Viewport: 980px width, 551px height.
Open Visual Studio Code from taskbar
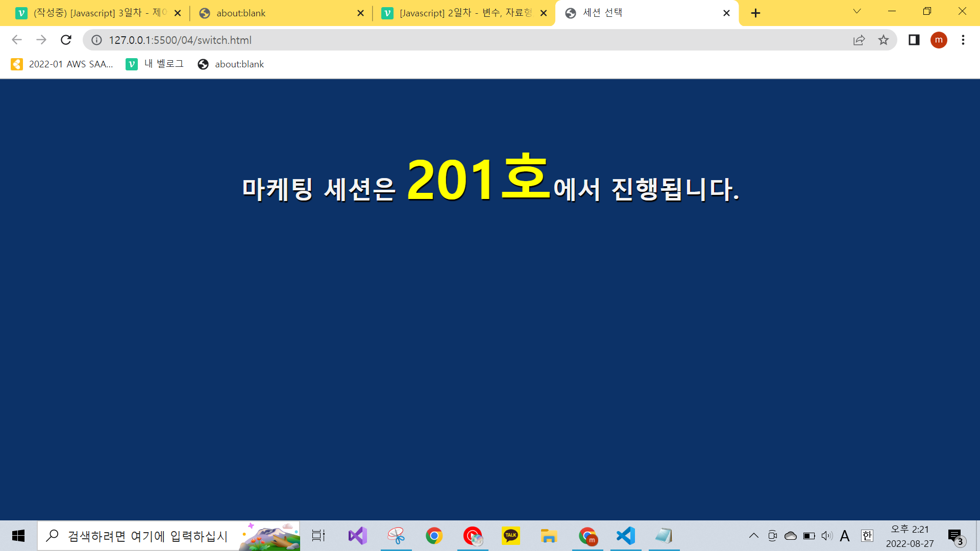tap(626, 536)
